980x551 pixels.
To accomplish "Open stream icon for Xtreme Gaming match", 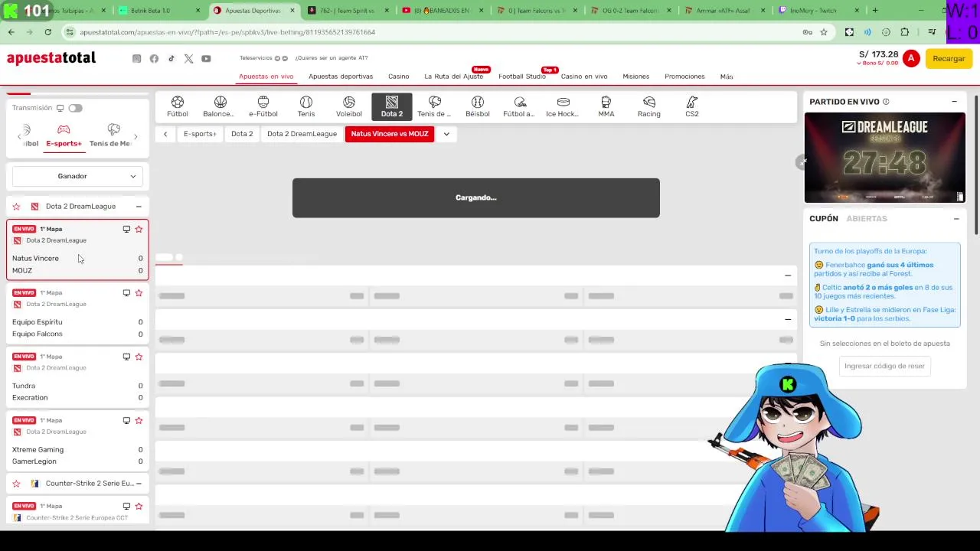I will (126, 420).
